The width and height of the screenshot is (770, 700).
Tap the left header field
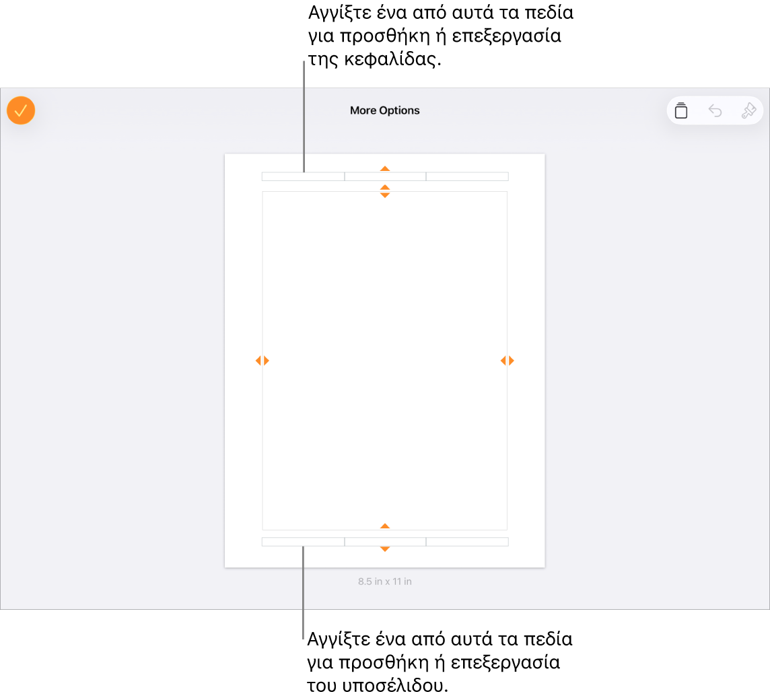click(x=303, y=176)
